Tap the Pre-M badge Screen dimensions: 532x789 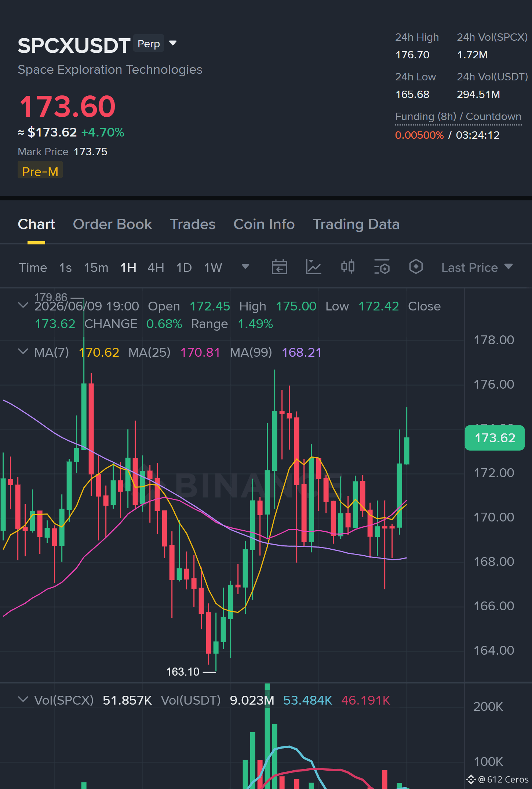click(40, 171)
